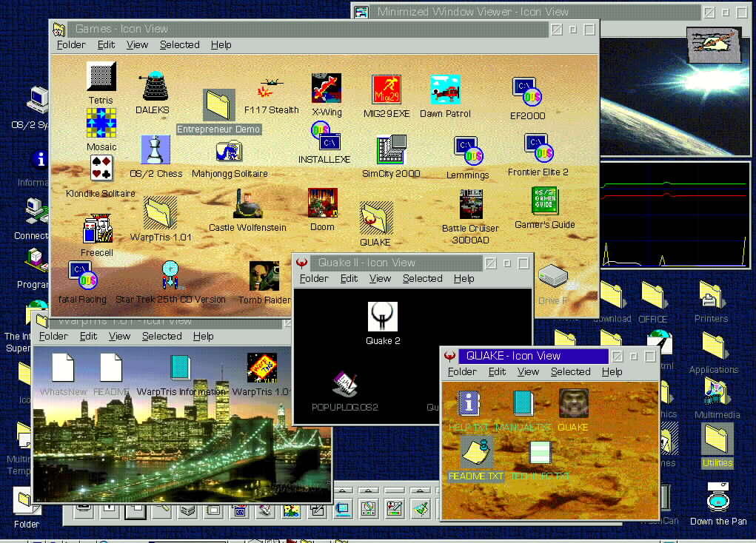
Task: Open the Lemmings DOS program icon
Action: tap(468, 152)
